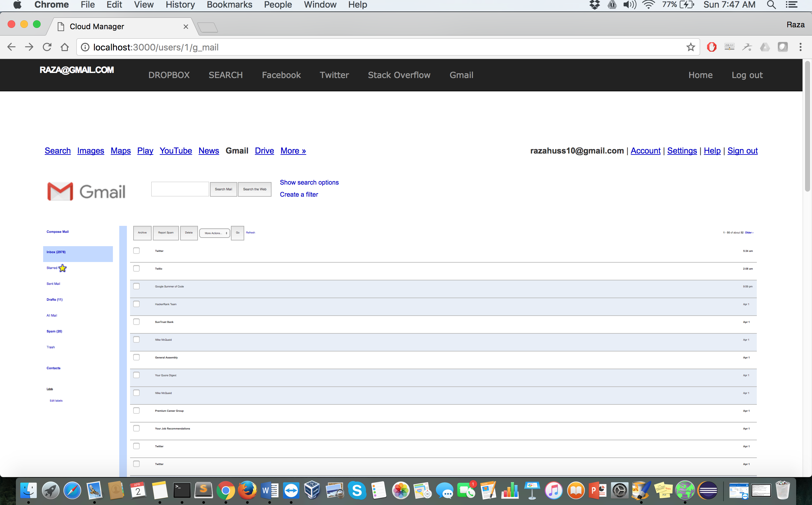Click the Gmail logo image
The image size is (812, 505).
click(x=86, y=191)
